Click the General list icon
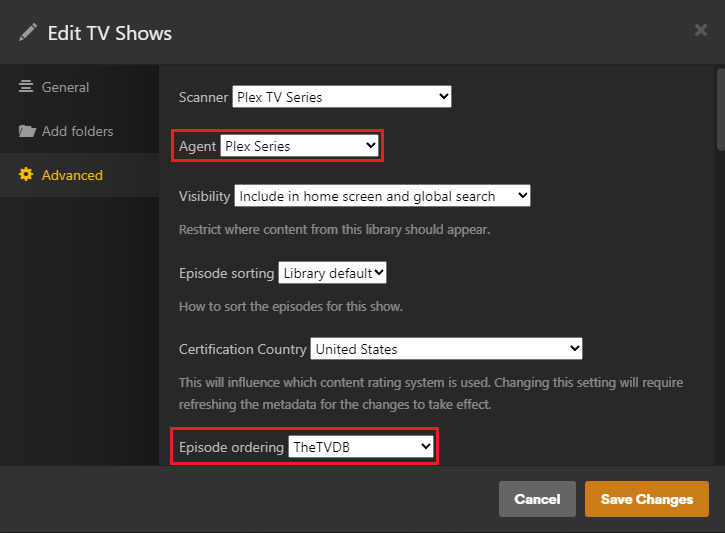The image size is (725, 533). tap(26, 86)
